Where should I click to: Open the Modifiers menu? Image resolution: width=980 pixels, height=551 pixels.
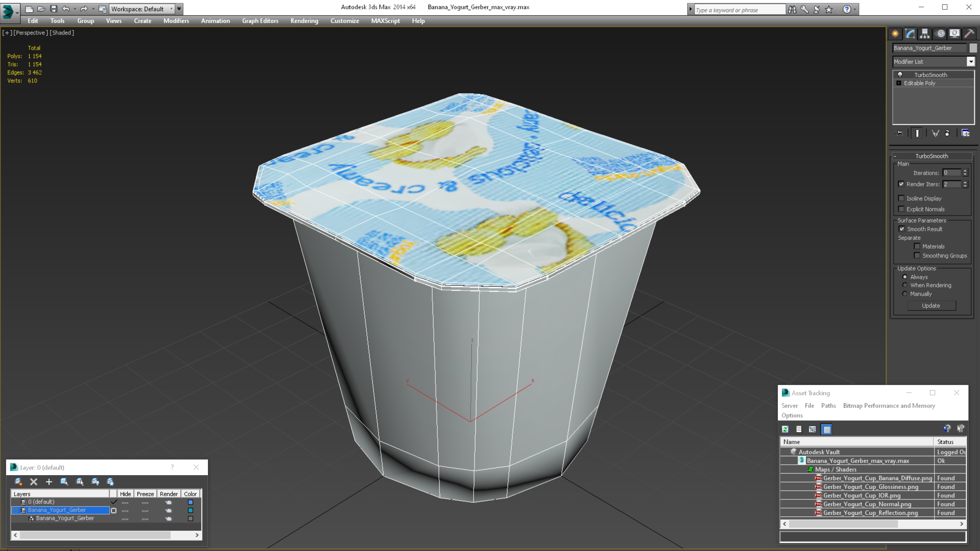(x=176, y=21)
